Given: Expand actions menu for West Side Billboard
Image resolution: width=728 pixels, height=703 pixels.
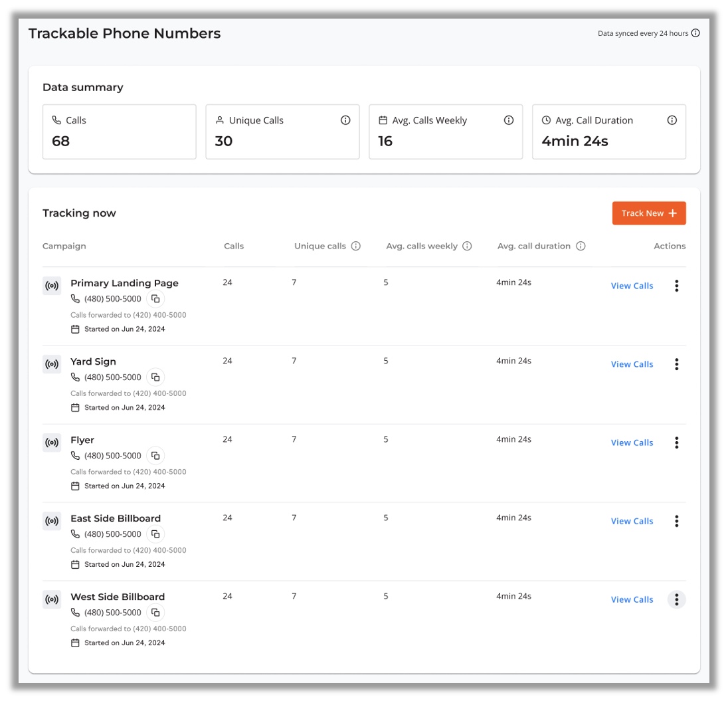Looking at the screenshot, I should 676,599.
